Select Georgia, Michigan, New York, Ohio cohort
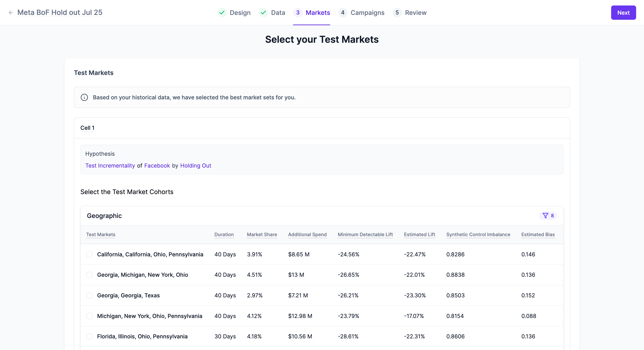 point(89,275)
